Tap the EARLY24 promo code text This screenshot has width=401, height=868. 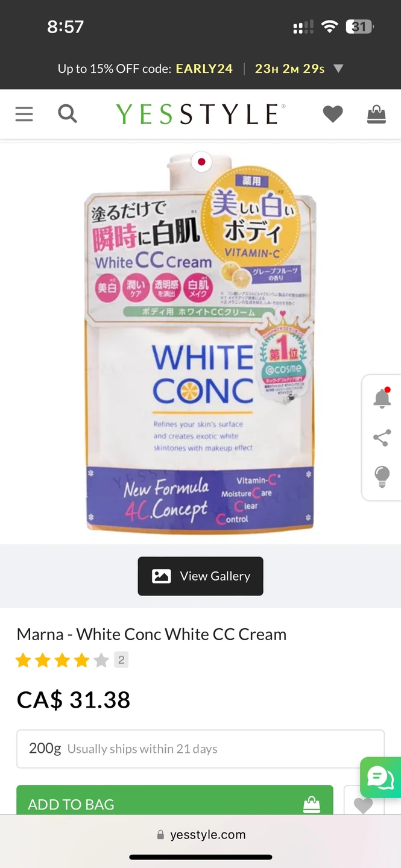(204, 69)
